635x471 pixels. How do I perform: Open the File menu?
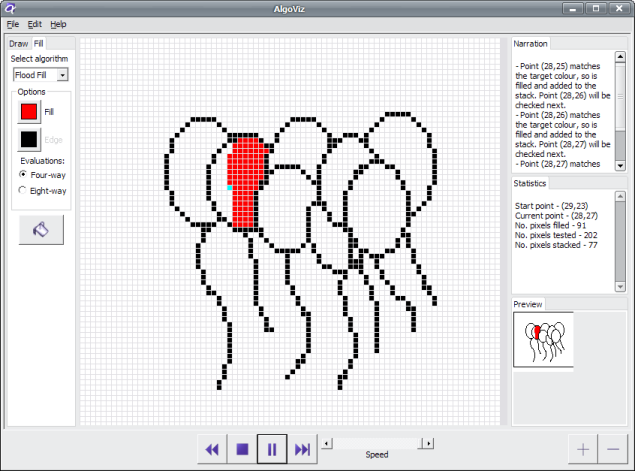point(13,24)
